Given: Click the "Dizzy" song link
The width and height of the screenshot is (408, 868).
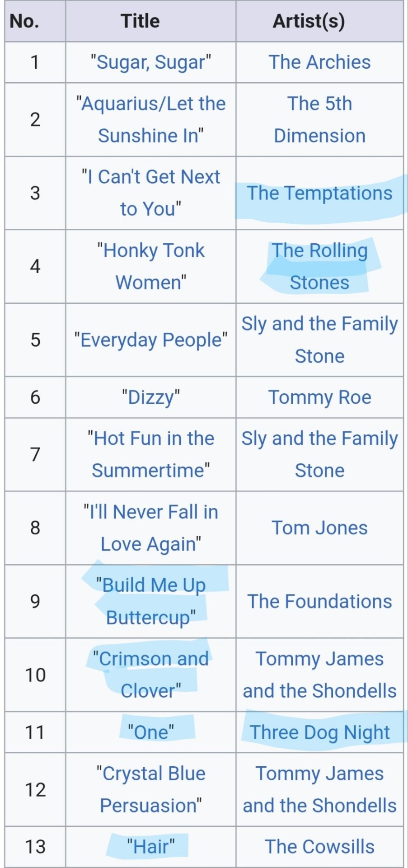Looking at the screenshot, I should (x=151, y=397).
